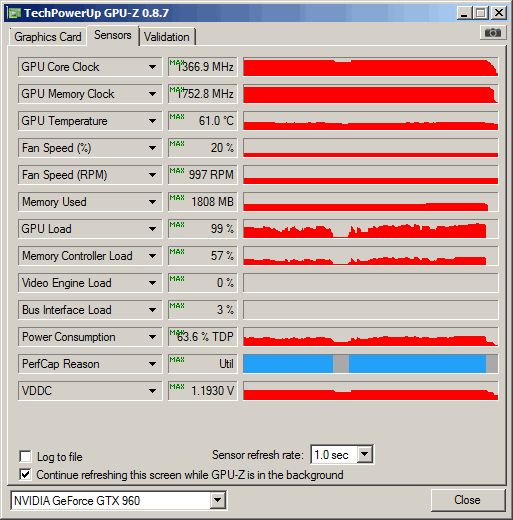Select the Sensors tab
The height and width of the screenshot is (520, 513).
(113, 35)
